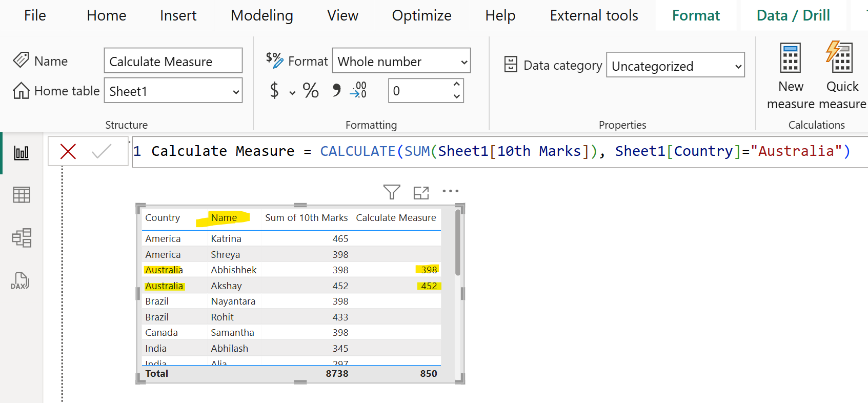Viewport: 868px width, 403px height.
Task: Create a New measure
Action: point(790,76)
